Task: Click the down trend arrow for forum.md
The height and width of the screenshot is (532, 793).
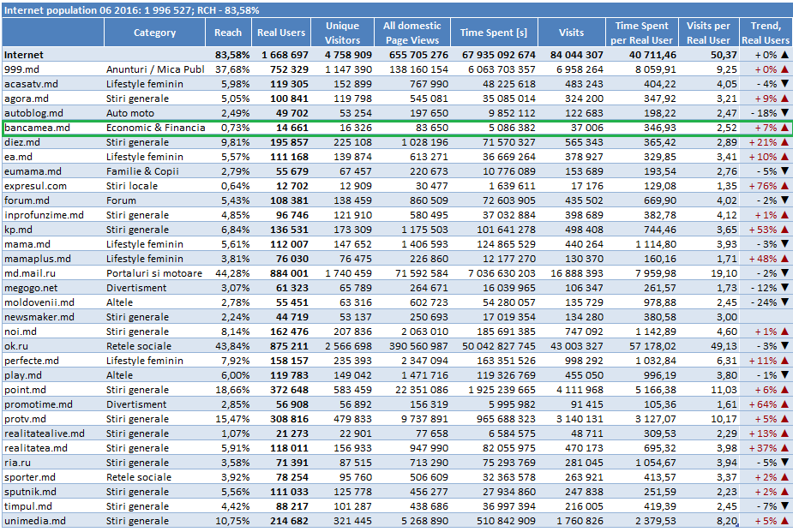Action: click(x=784, y=200)
